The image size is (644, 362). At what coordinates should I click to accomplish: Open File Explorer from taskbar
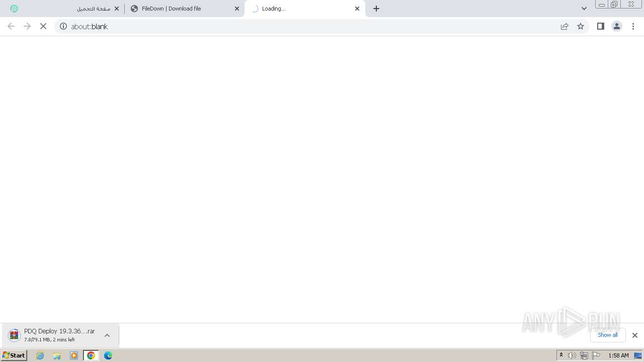click(x=57, y=355)
